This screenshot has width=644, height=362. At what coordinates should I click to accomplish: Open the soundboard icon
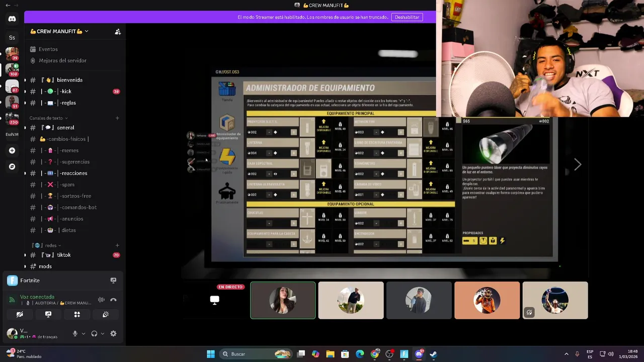(x=106, y=314)
